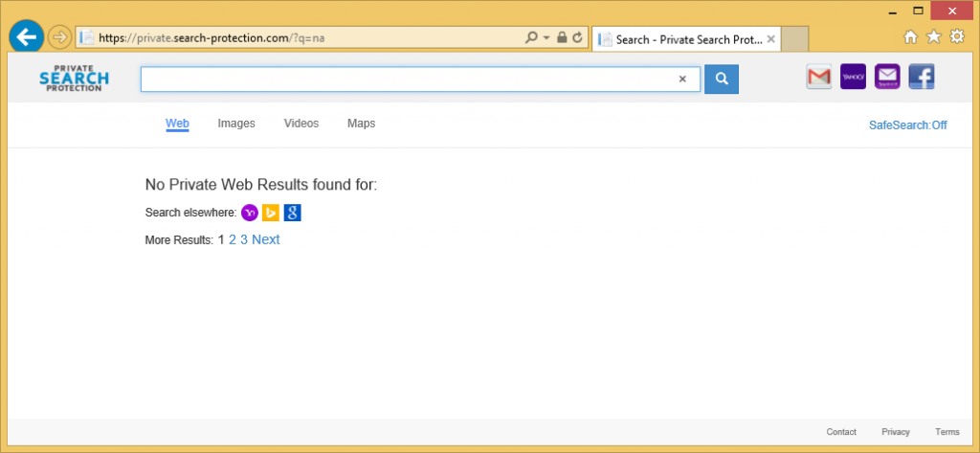Expand the address bar dropdown arrow

(546, 38)
